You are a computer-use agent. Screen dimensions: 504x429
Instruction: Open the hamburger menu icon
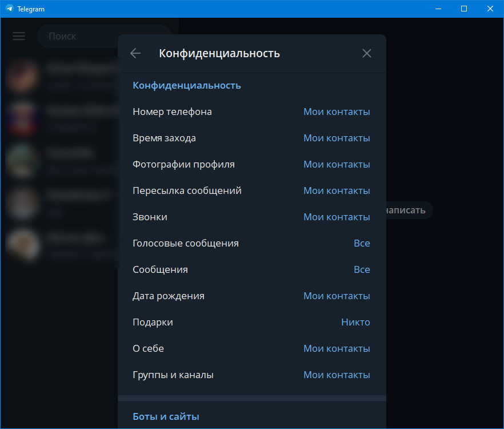pos(19,36)
